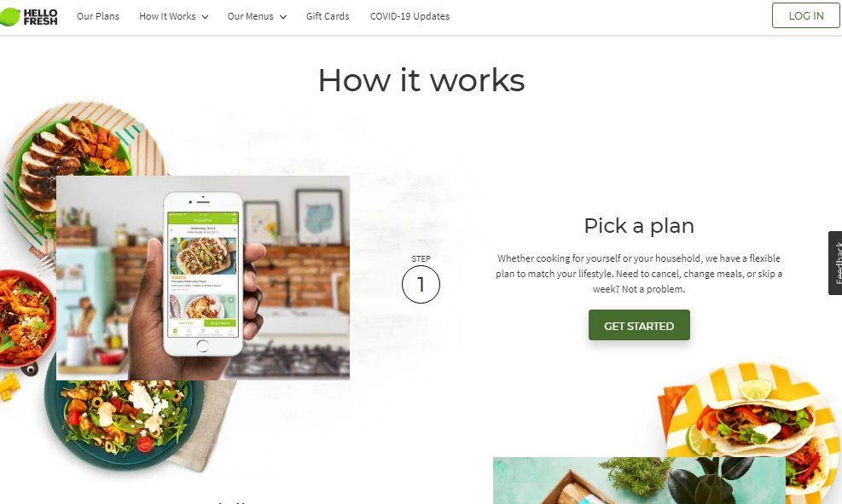842x504 pixels.
Task: Go to the Gift Cards page
Action: click(x=328, y=16)
